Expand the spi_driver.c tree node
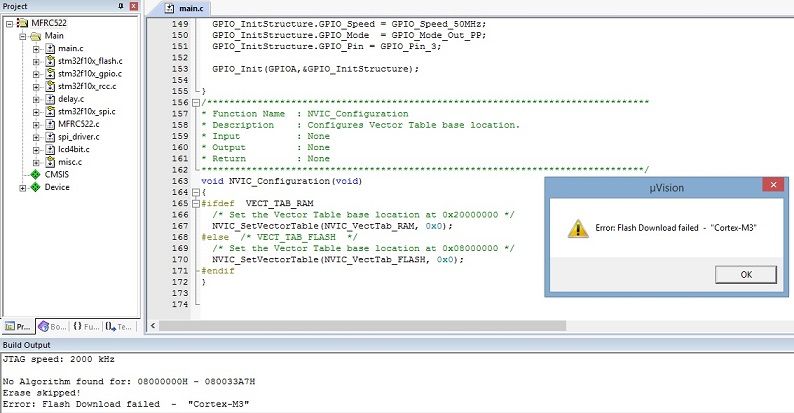This screenshot has width=794, height=413. click(36, 137)
